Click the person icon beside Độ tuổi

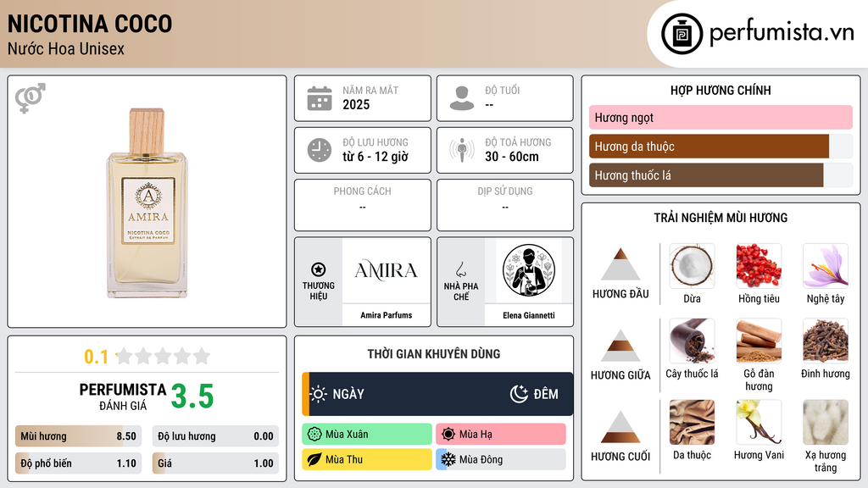click(462, 98)
